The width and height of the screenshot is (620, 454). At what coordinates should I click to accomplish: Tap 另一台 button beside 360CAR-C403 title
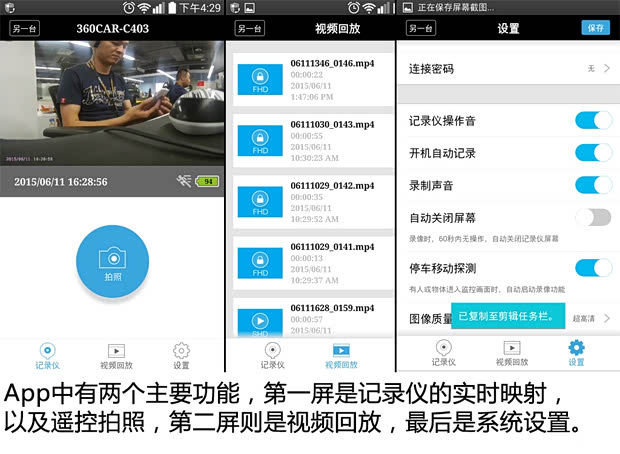click(23, 28)
